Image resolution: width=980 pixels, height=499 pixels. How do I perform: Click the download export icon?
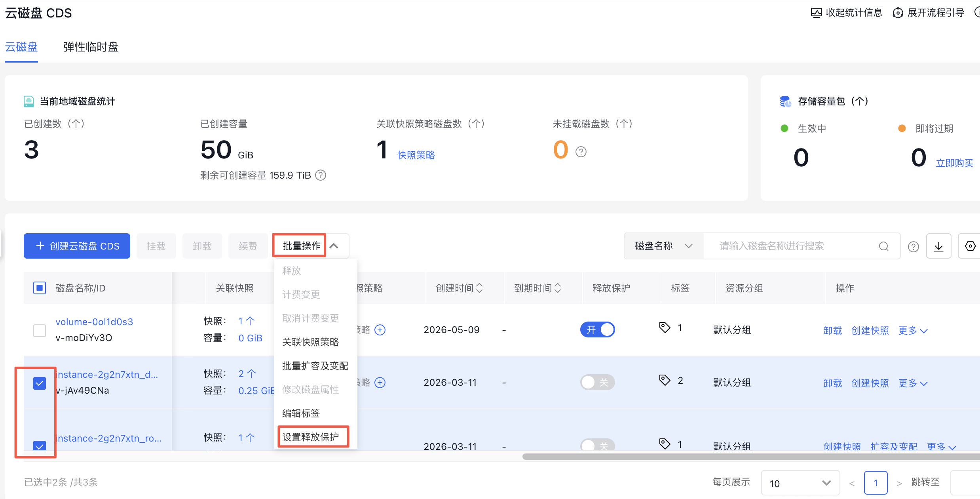click(938, 246)
